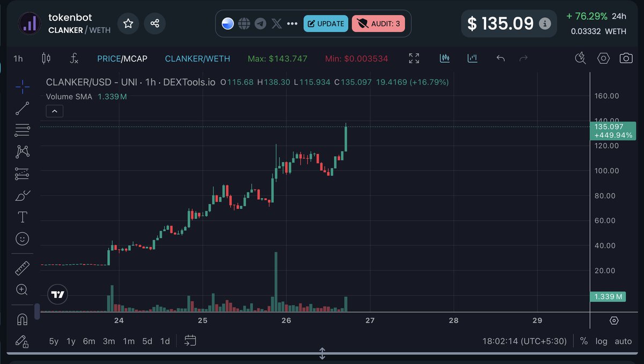Click the horizontal scrollbar below the chart

click(322, 354)
